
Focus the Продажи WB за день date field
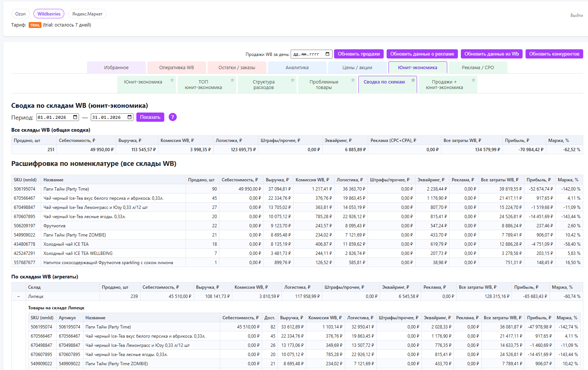click(312, 54)
